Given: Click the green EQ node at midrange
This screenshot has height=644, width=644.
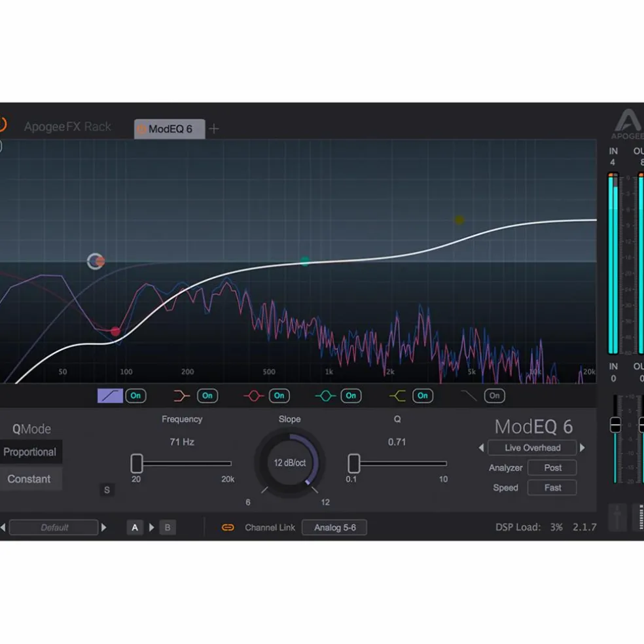Looking at the screenshot, I should click(305, 261).
